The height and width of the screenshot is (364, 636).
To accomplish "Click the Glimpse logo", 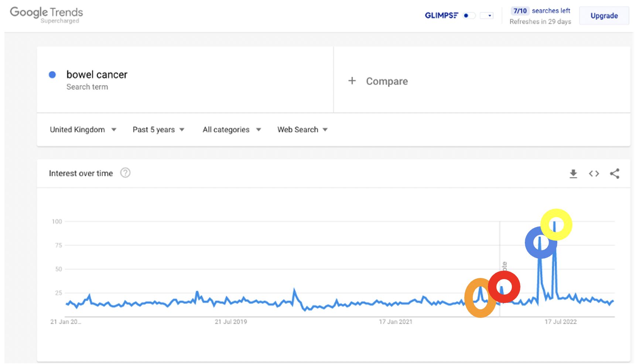I will (x=441, y=16).
